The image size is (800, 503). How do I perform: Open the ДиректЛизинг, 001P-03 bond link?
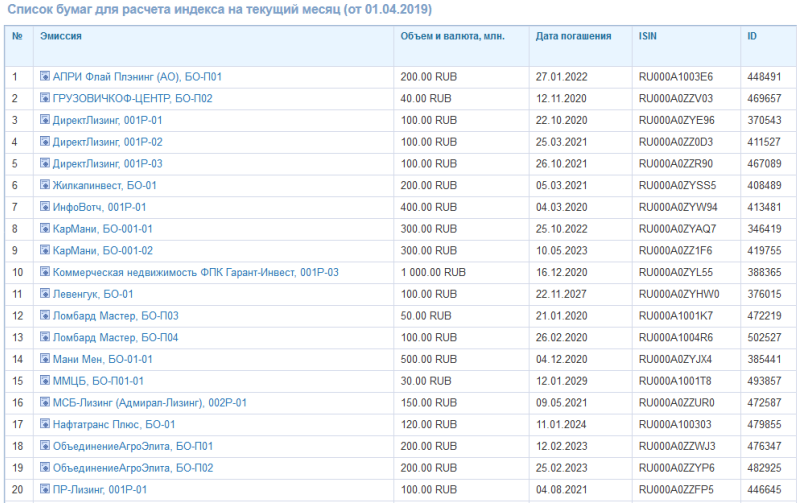108,164
